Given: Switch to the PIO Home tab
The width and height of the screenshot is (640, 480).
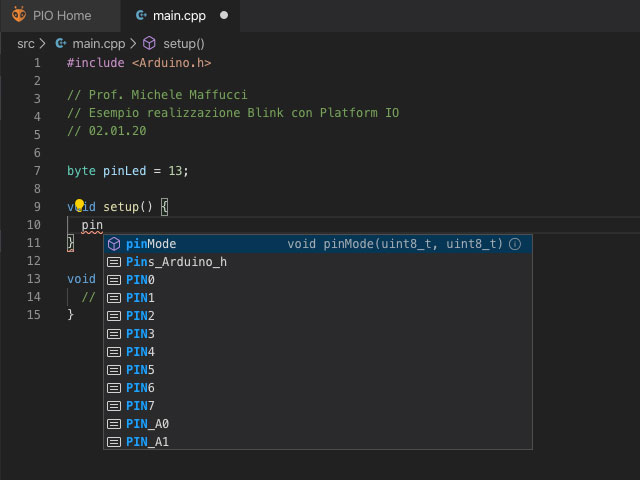Looking at the screenshot, I should click(x=61, y=15).
